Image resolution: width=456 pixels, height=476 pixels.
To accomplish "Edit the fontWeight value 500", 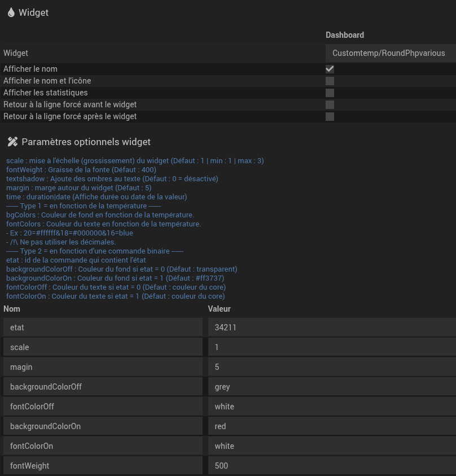I will [x=332, y=466].
